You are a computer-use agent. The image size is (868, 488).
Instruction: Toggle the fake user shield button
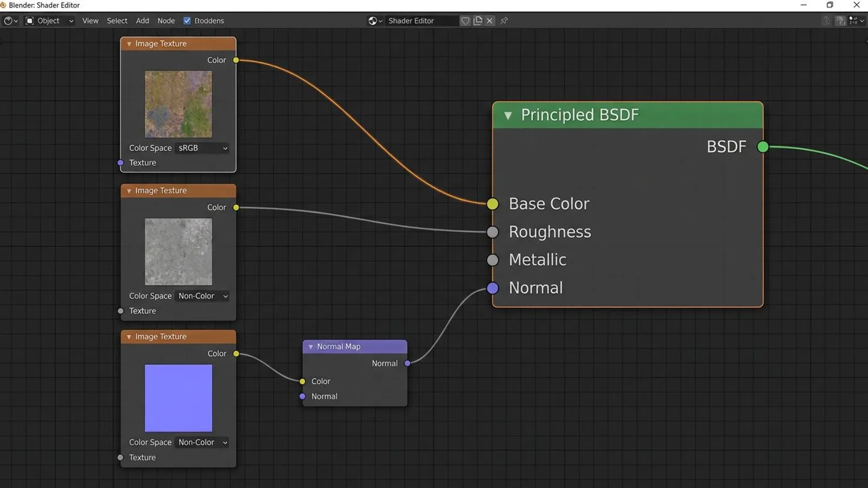coord(465,21)
